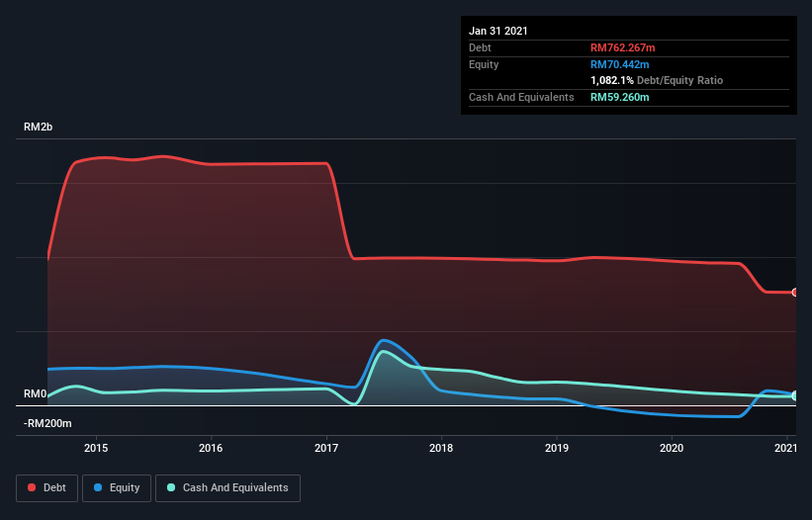This screenshot has height=520, width=812.
Task: Select the 2018 x-axis label
Action: pyautogui.click(x=441, y=448)
